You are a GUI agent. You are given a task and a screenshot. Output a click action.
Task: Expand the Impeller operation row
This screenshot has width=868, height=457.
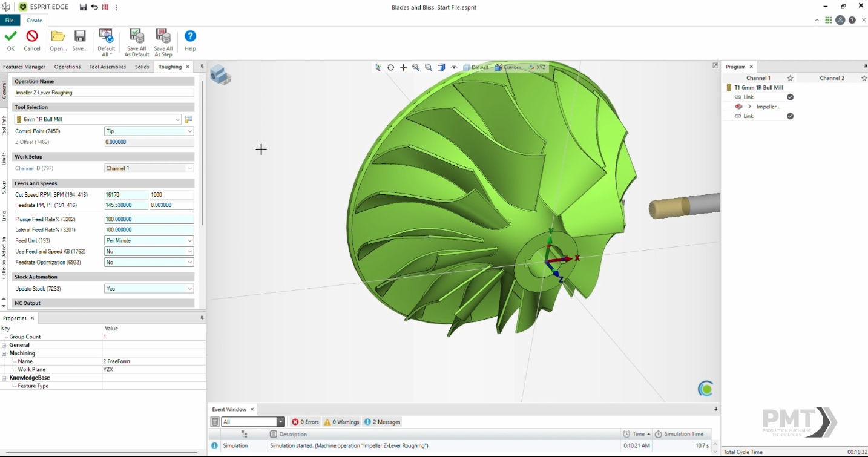click(749, 107)
